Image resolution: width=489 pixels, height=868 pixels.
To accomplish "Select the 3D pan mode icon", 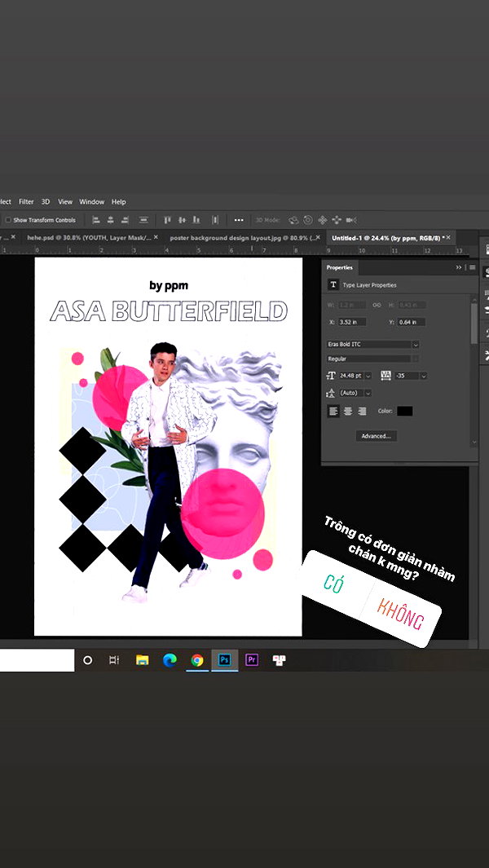I will pos(322,220).
